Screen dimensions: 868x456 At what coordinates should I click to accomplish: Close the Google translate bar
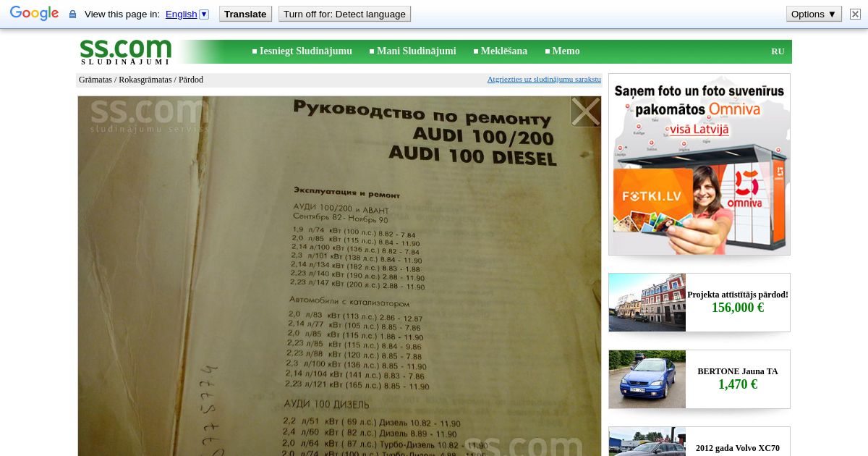(x=855, y=14)
